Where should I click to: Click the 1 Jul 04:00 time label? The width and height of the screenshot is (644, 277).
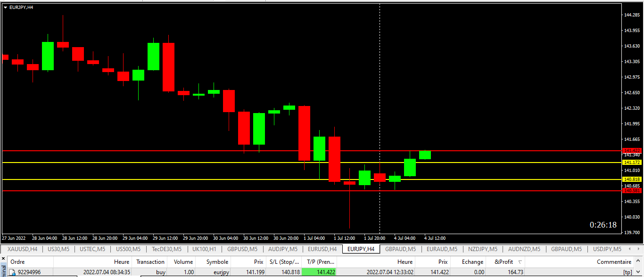coord(314,238)
